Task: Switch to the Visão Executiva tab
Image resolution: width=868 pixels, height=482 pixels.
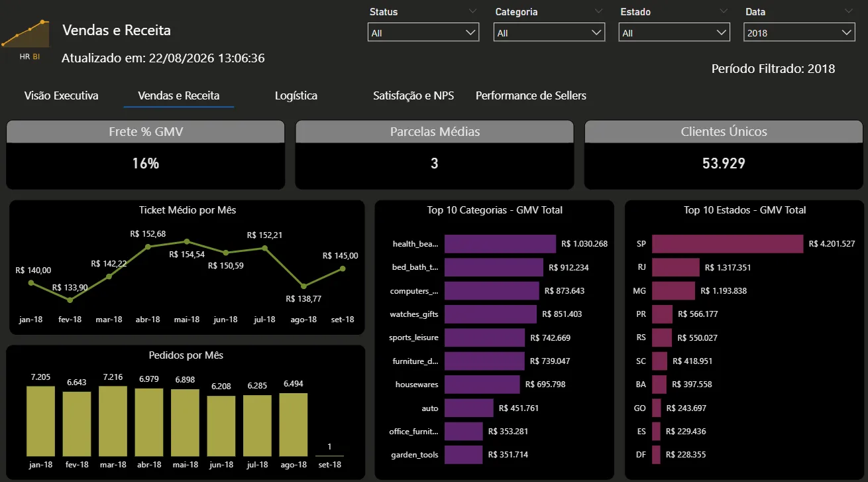Action: tap(61, 95)
